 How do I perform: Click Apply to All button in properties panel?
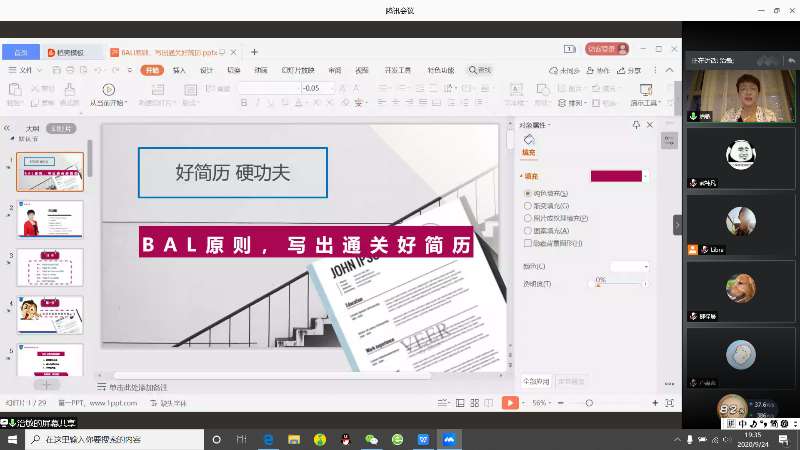536,381
